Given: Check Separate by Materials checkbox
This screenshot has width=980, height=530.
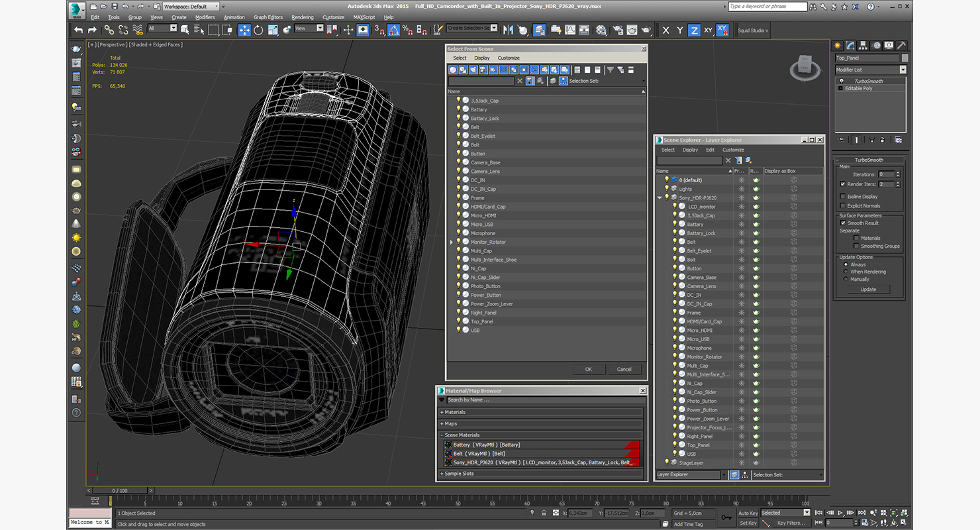Looking at the screenshot, I should coord(856,238).
